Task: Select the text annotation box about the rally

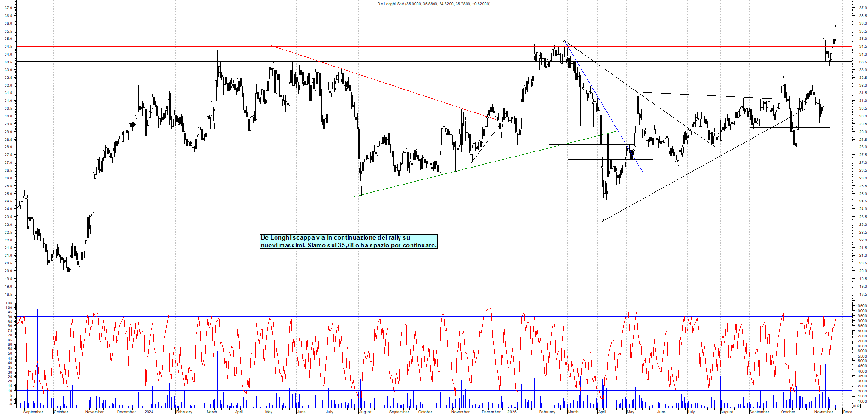Action: (348, 242)
